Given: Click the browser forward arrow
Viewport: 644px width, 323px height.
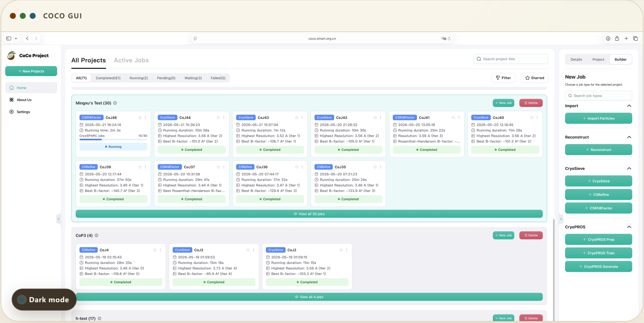Looking at the screenshot, I should [36, 39].
